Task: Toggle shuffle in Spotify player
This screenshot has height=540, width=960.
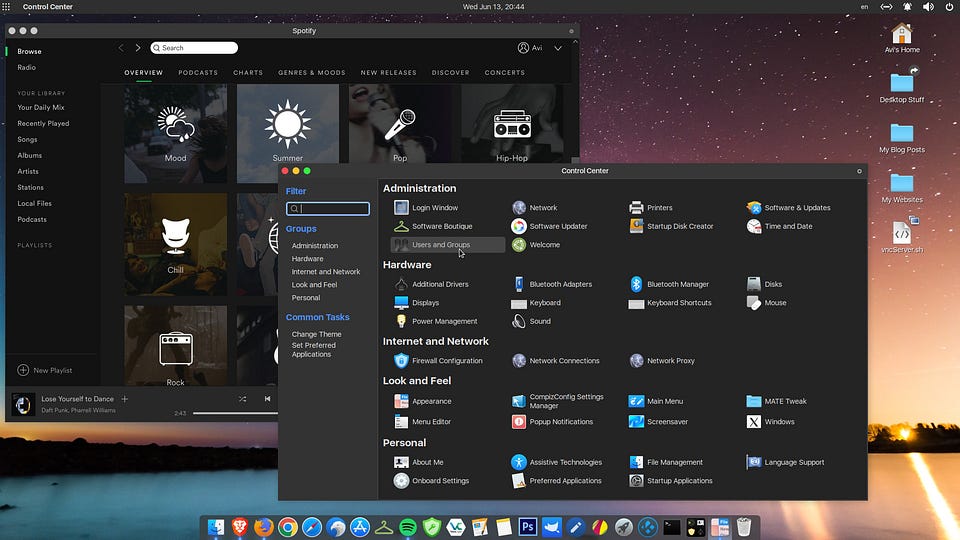Action: [x=243, y=399]
